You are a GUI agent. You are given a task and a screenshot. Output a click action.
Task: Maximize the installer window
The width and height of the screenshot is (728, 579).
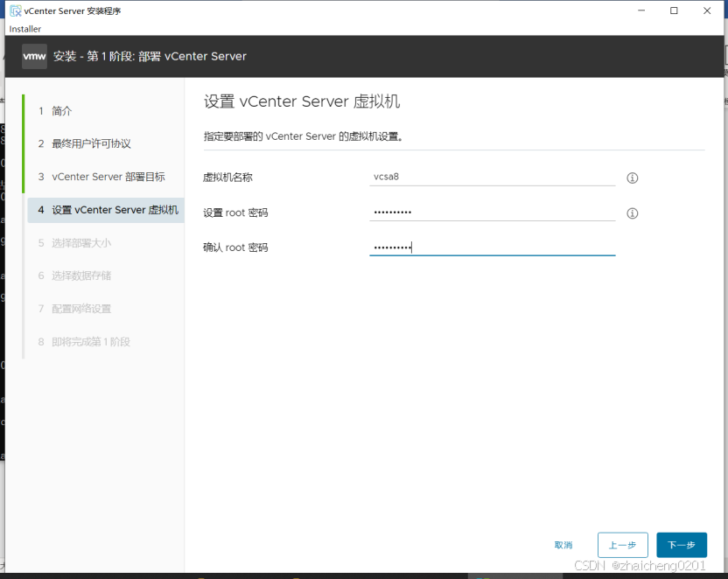[x=674, y=10]
